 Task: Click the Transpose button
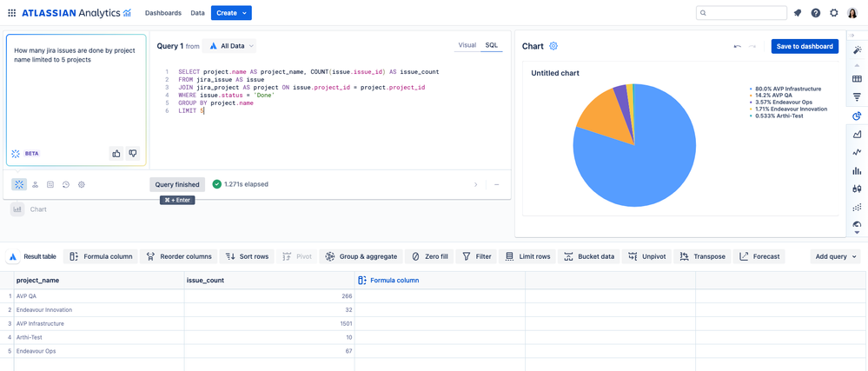point(702,256)
